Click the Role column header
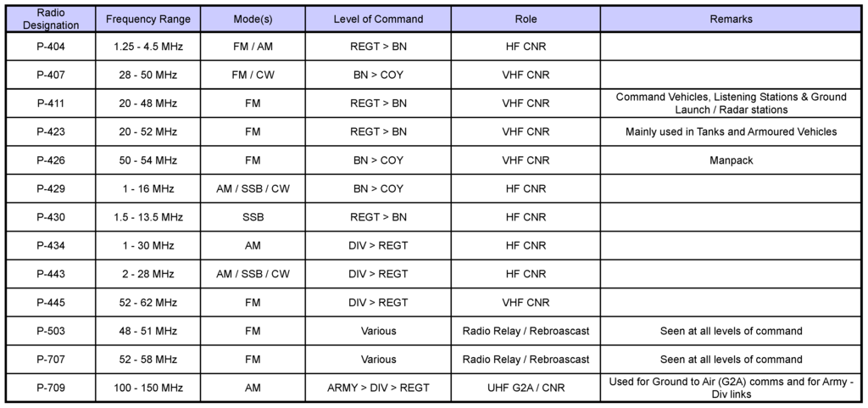868x408 pixels. pyautogui.click(x=526, y=19)
